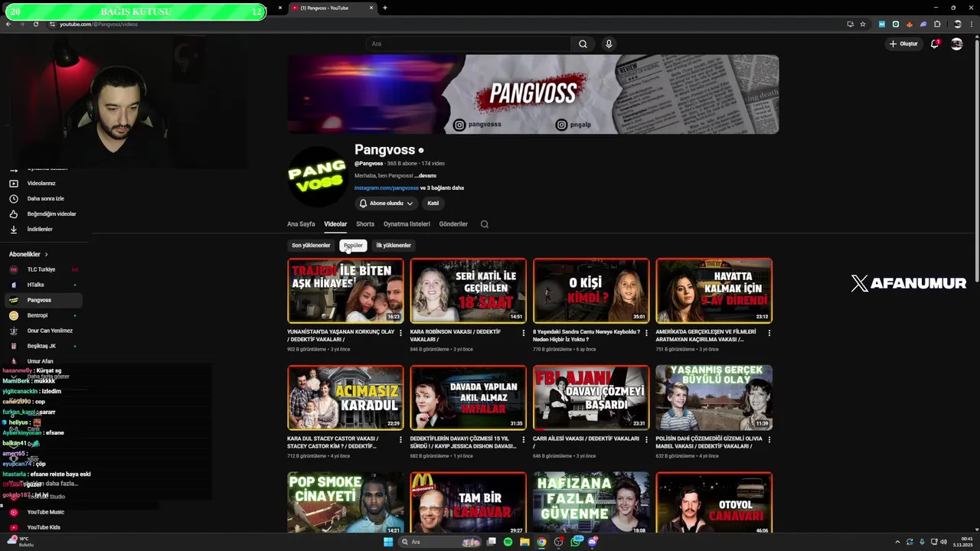Switch to Shorts channel tab
The width and height of the screenshot is (980, 551).
(365, 224)
